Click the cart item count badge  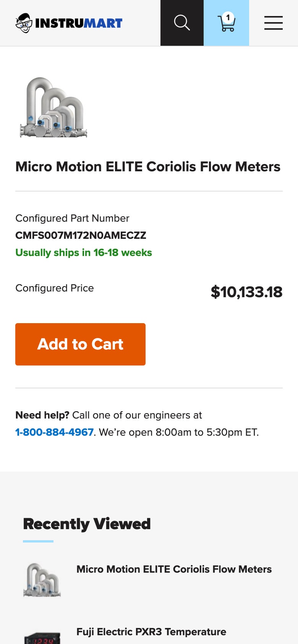click(x=228, y=17)
